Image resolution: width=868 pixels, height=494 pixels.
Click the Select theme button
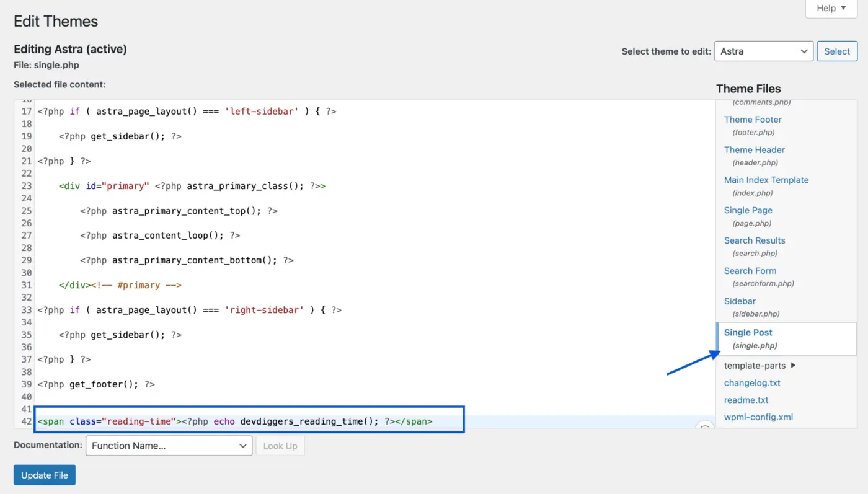(837, 51)
